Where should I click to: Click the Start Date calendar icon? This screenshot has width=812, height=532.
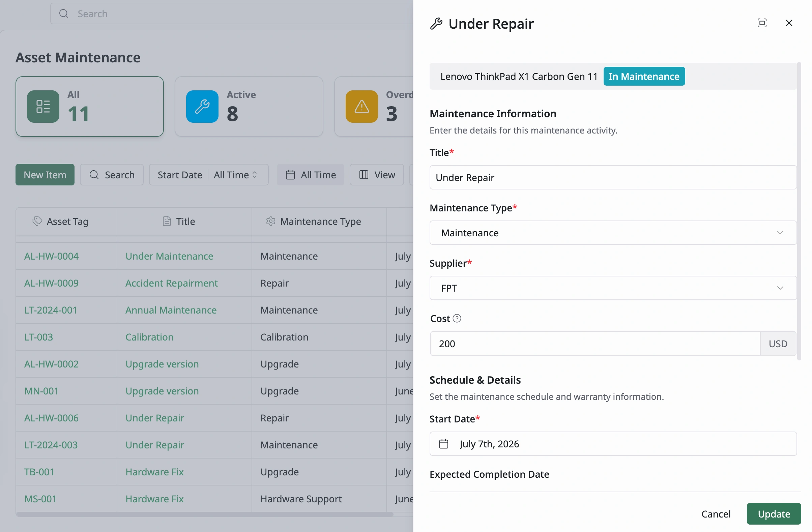coord(443,444)
